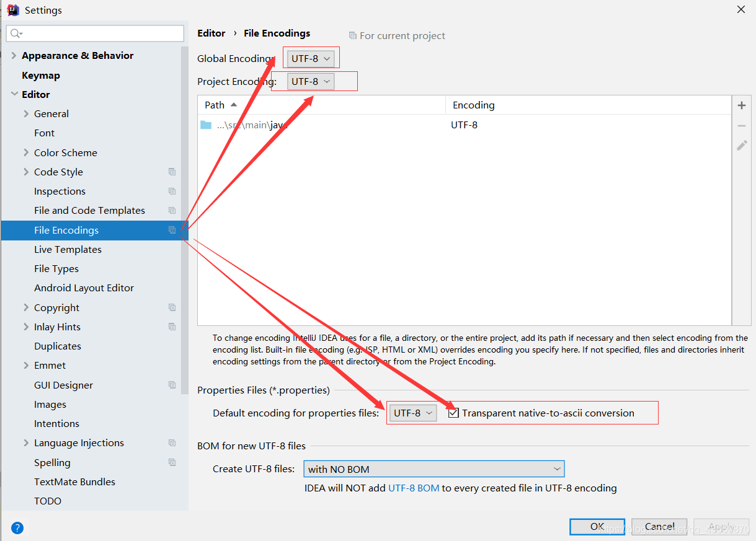Click the project-level icon beside Spelling
Viewport: 756px width, 541px height.
(x=172, y=462)
